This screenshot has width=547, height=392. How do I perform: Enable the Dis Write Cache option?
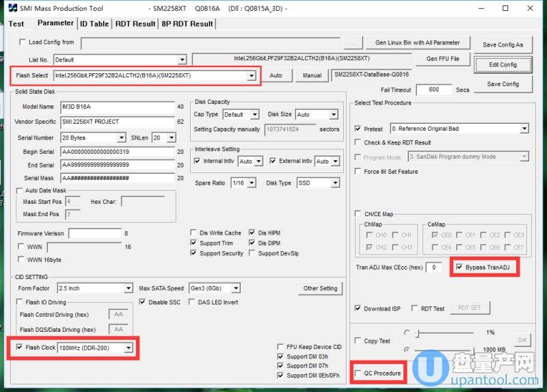pos(194,233)
